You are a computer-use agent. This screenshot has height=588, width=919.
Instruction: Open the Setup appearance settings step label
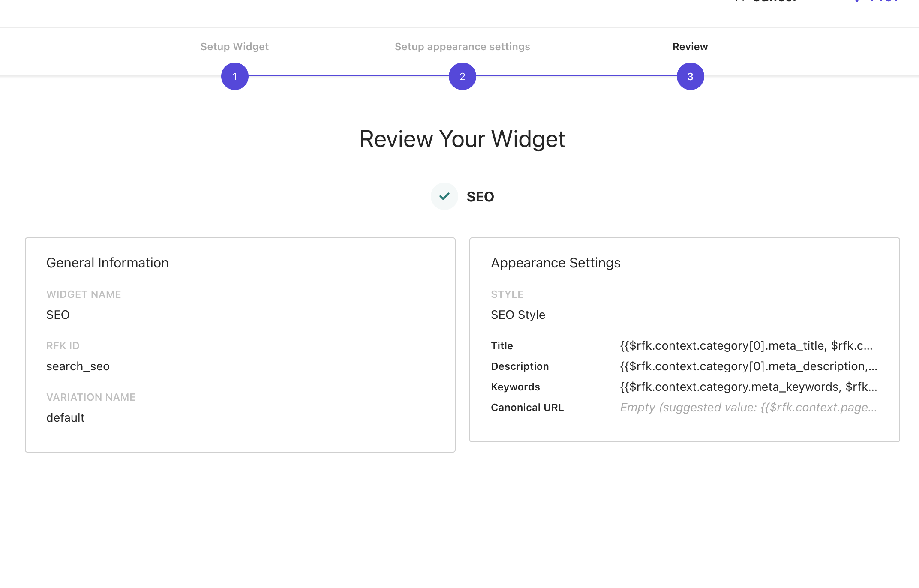pos(462,47)
